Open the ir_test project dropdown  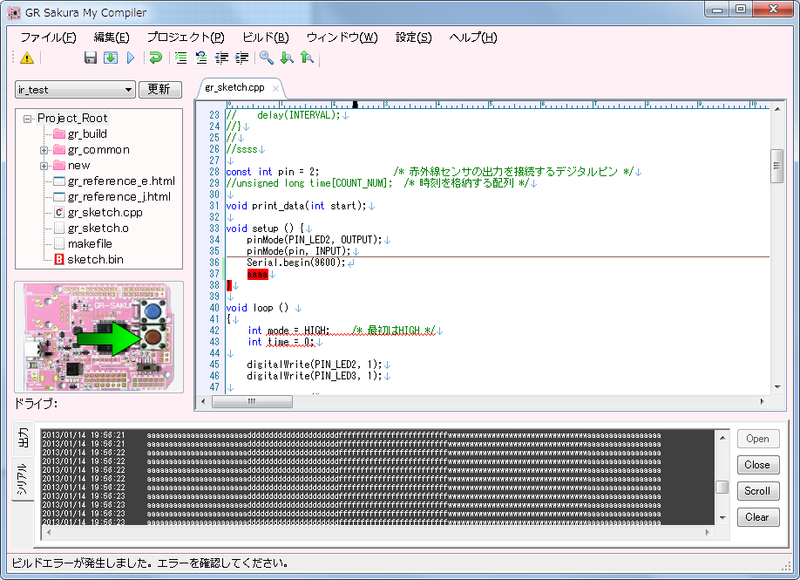coord(75,90)
